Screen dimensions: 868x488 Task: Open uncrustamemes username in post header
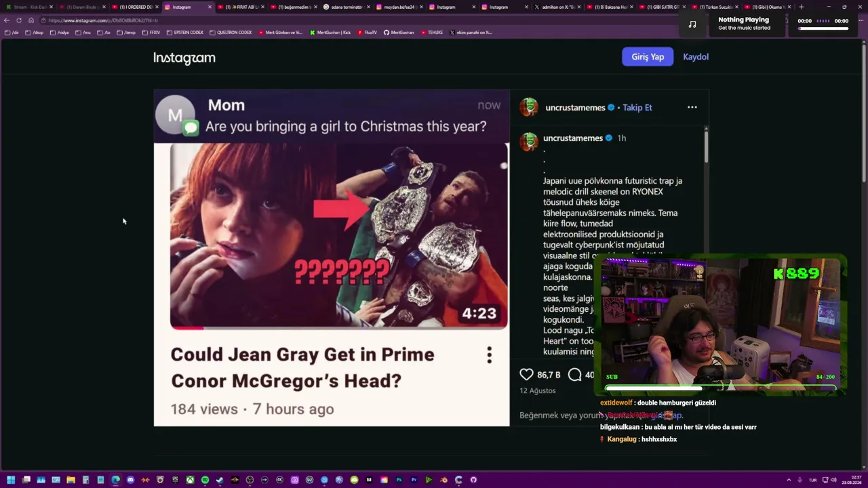tap(575, 107)
